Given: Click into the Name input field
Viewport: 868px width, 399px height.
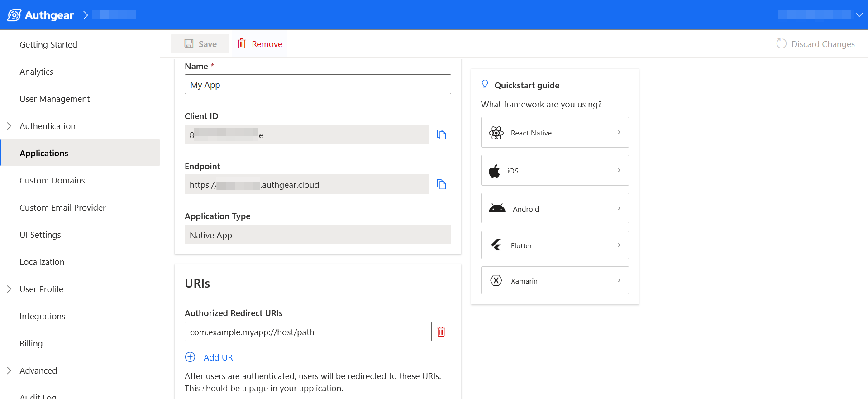Looking at the screenshot, I should pyautogui.click(x=317, y=85).
